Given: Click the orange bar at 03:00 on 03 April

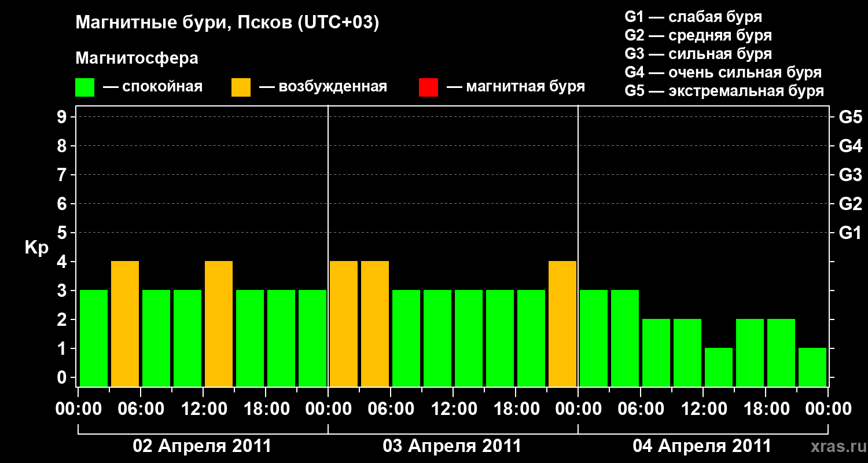Looking at the screenshot, I should click(375, 324).
